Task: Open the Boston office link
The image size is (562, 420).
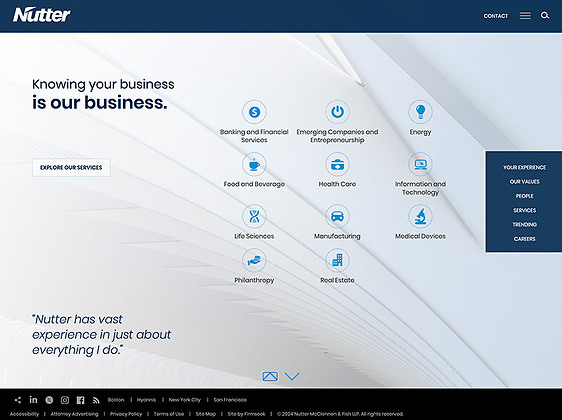Action: pos(116,400)
